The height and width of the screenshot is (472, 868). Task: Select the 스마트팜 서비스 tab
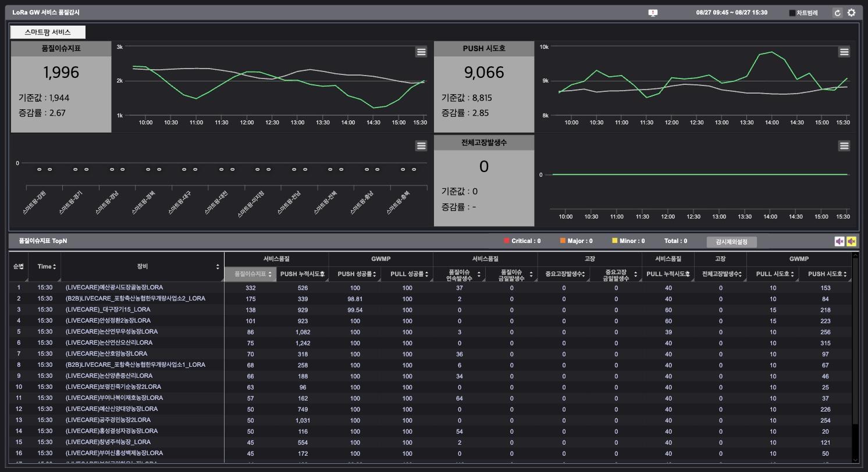tap(48, 32)
